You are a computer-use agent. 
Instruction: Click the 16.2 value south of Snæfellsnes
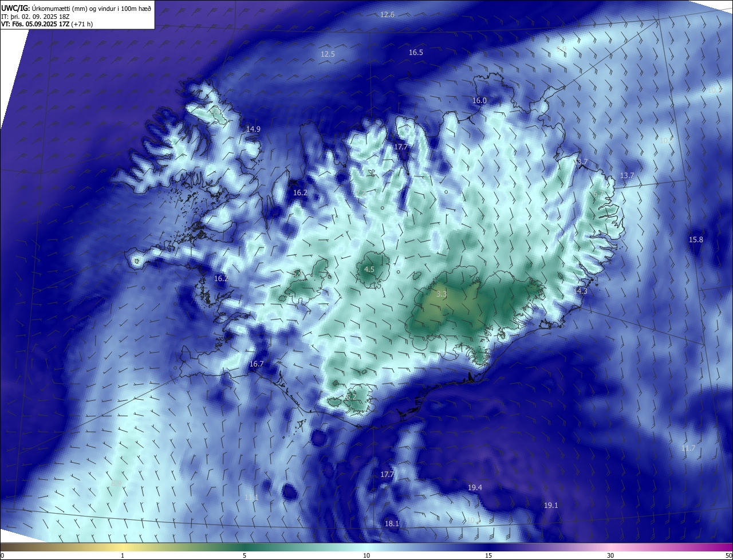coord(221,278)
